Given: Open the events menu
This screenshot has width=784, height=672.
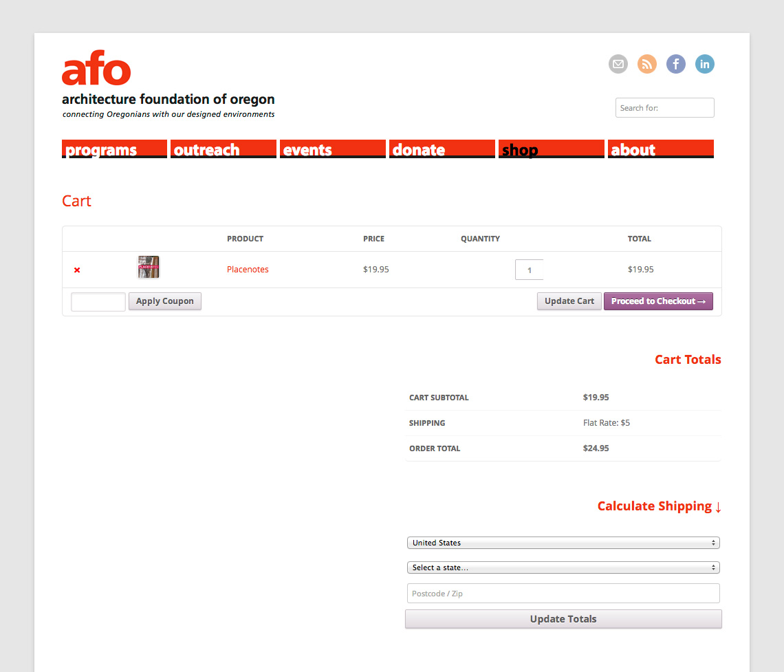Looking at the screenshot, I should (x=332, y=149).
